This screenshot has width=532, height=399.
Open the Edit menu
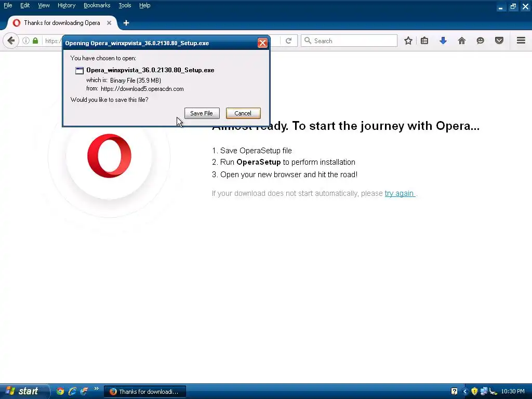point(25,5)
